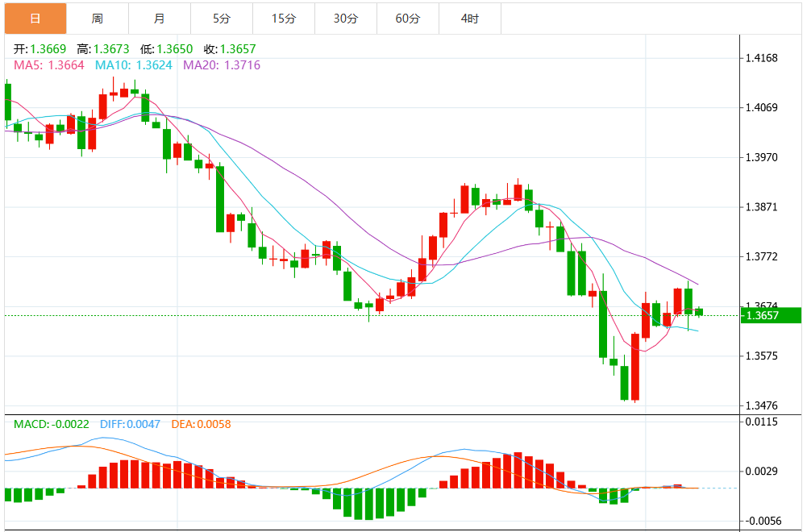
Task: Click the green 1.3657 current price tag
Action: (768, 315)
